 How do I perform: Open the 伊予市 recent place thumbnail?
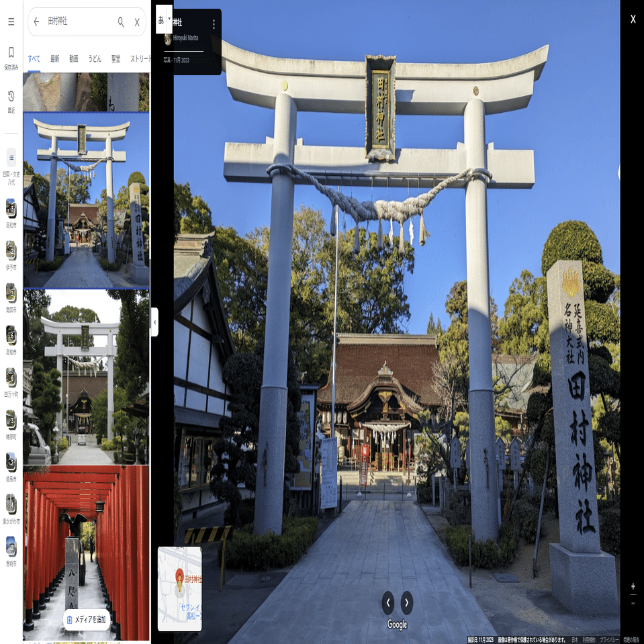click(11, 250)
